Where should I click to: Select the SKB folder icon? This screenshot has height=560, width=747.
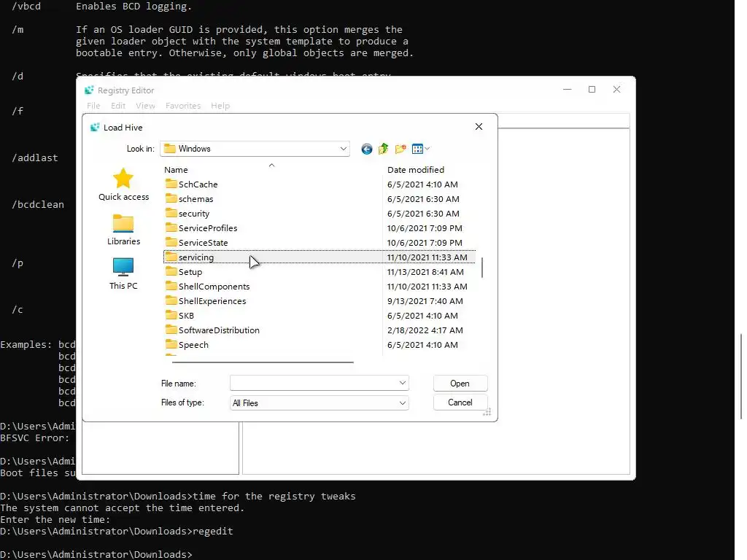pyautogui.click(x=171, y=315)
